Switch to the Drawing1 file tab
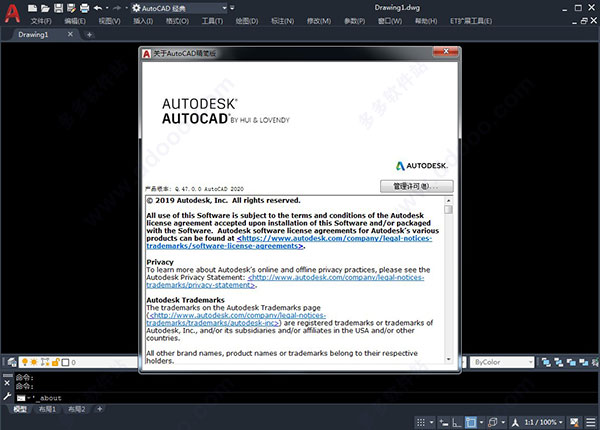The image size is (600, 430). coord(33,34)
